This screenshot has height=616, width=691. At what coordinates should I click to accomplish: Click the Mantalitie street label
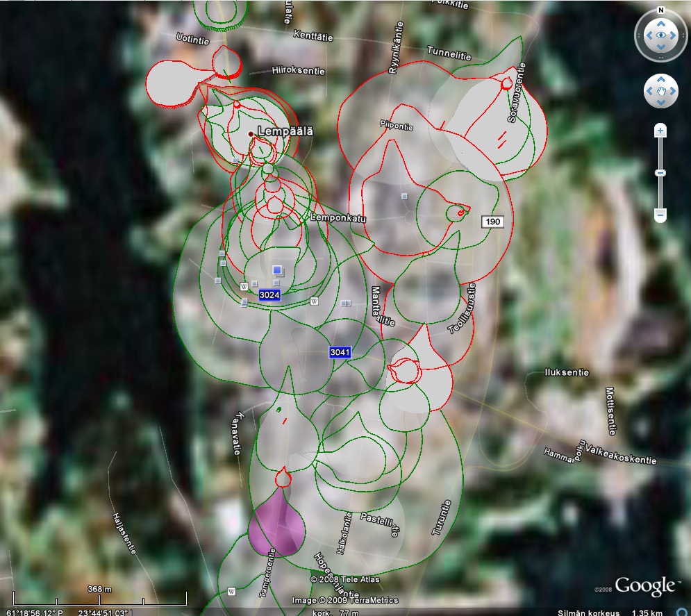(381, 307)
